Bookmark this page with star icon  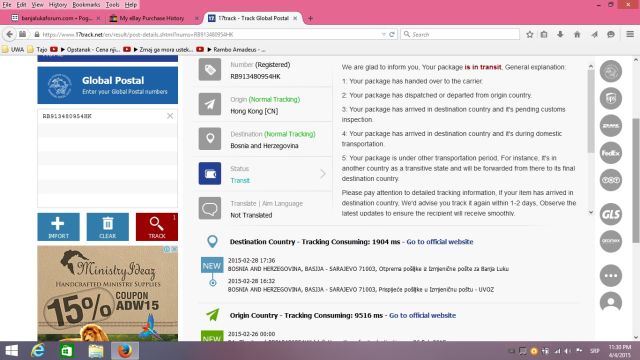coord(529,35)
